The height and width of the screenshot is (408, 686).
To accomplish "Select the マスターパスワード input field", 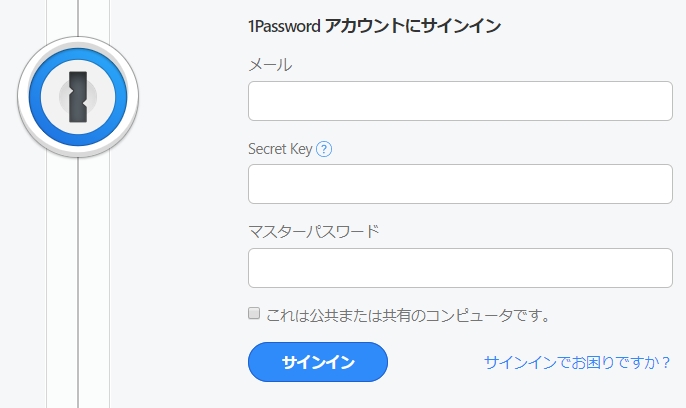I will coord(460,268).
